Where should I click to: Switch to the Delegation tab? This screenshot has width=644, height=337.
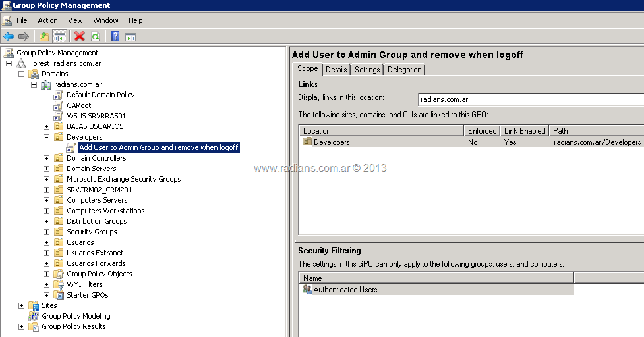404,70
